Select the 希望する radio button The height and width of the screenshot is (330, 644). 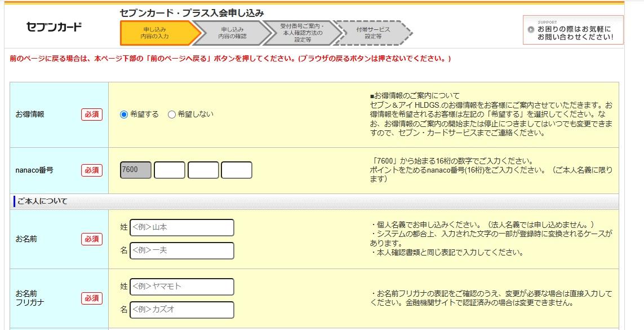click(x=124, y=115)
